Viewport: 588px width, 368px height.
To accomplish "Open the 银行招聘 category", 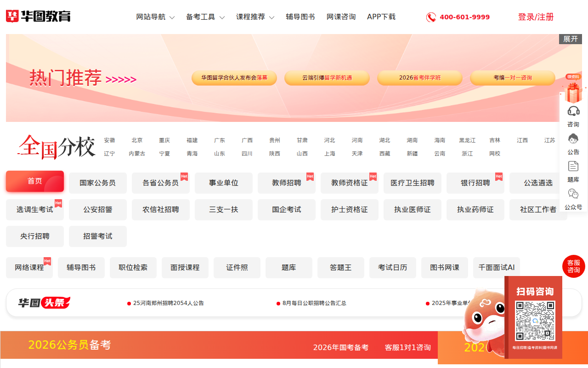I will (475, 183).
